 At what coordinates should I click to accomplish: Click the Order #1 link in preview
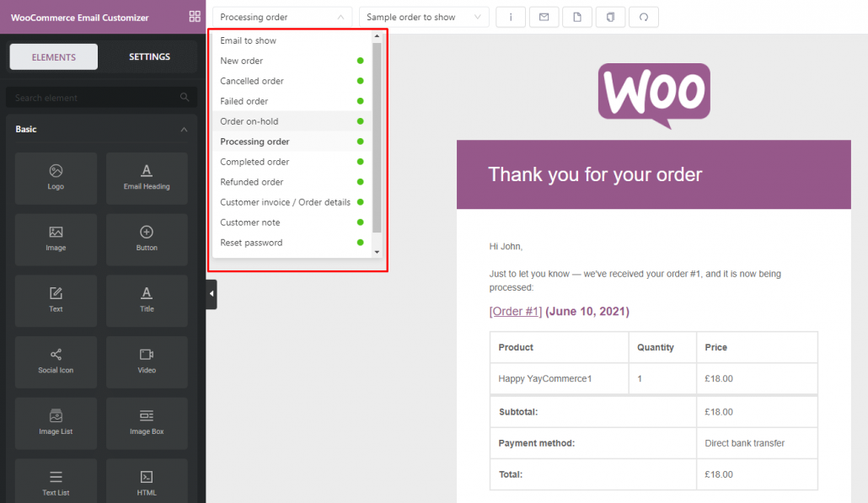515,310
